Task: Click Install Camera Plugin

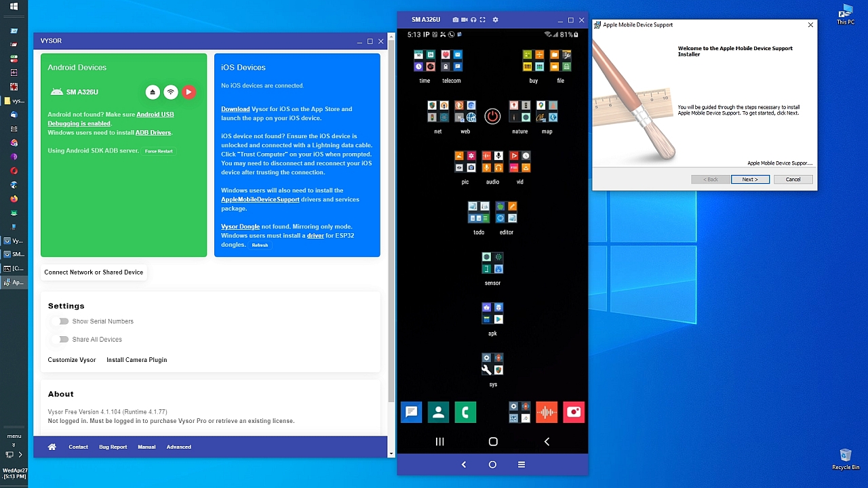Action: tap(136, 360)
